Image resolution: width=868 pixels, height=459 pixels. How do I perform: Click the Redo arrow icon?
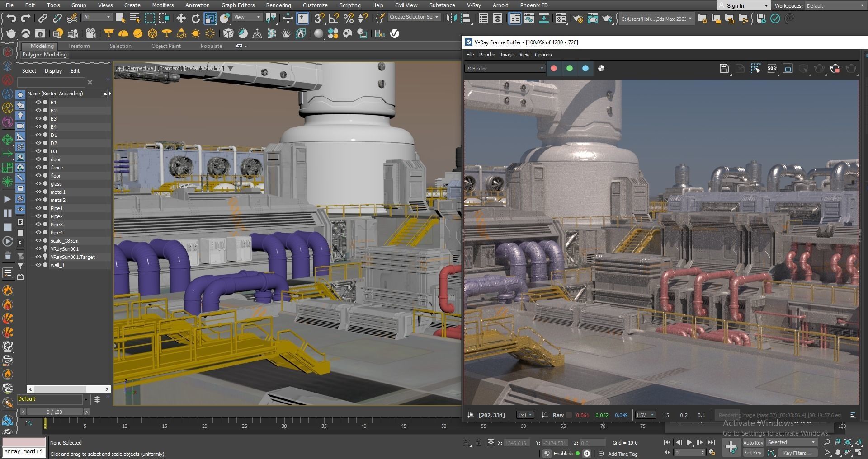coord(26,19)
